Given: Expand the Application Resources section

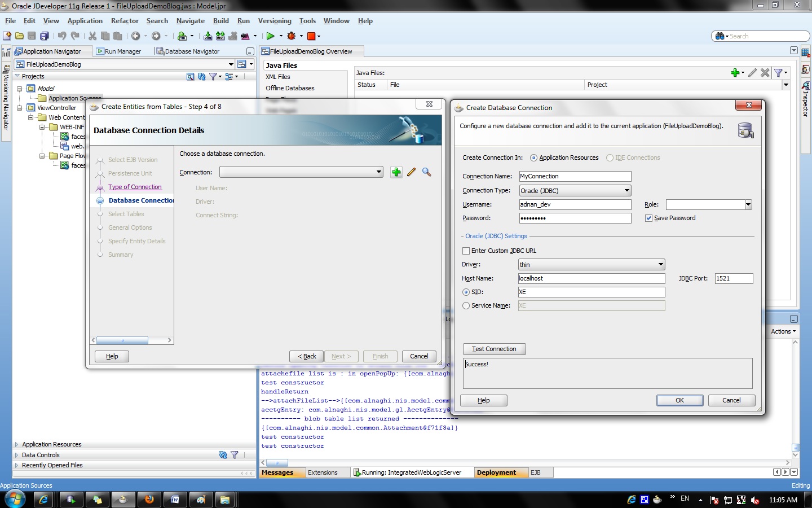Looking at the screenshot, I should (x=17, y=445).
